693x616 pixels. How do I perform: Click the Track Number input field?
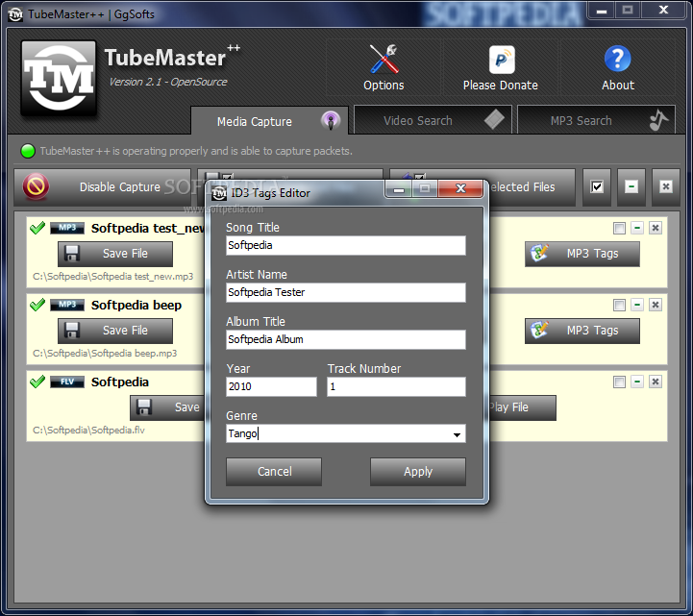[396, 386]
